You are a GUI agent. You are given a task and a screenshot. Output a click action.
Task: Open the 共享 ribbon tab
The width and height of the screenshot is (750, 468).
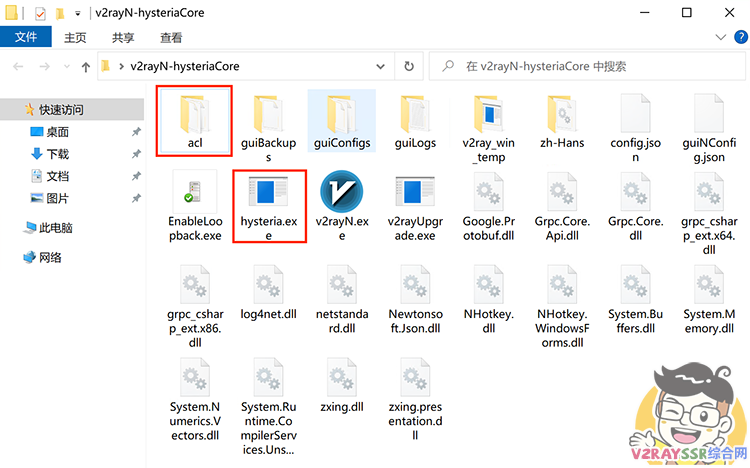coord(123,38)
